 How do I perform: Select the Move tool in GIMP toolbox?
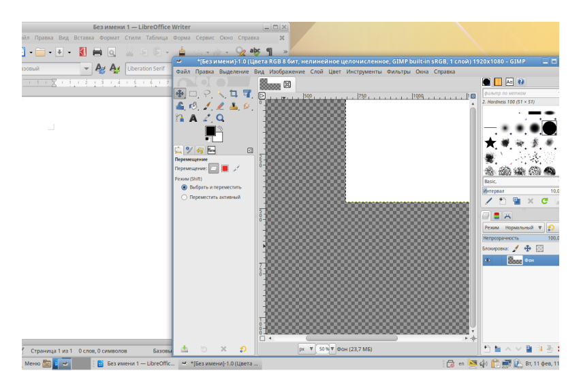point(180,94)
